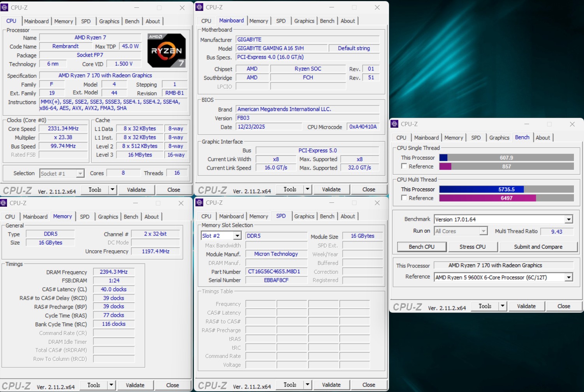Click multi thread This Processor 5735.5 bar
The image size is (584, 392).
click(x=507, y=189)
